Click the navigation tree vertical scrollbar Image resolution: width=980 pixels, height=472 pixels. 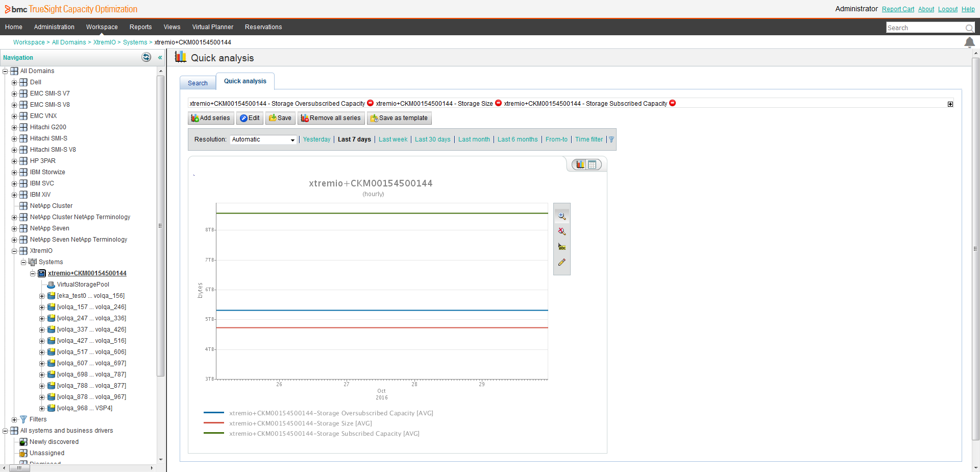click(160, 226)
